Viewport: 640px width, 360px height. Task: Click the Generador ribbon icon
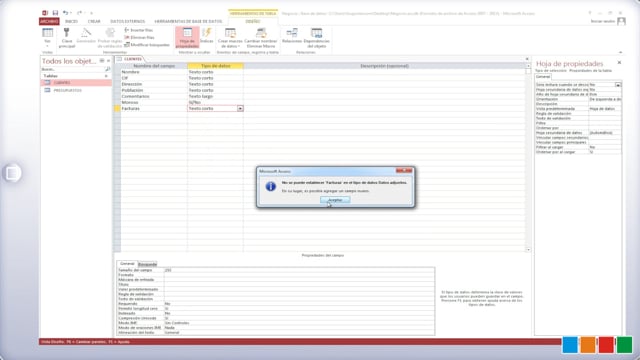point(86,36)
